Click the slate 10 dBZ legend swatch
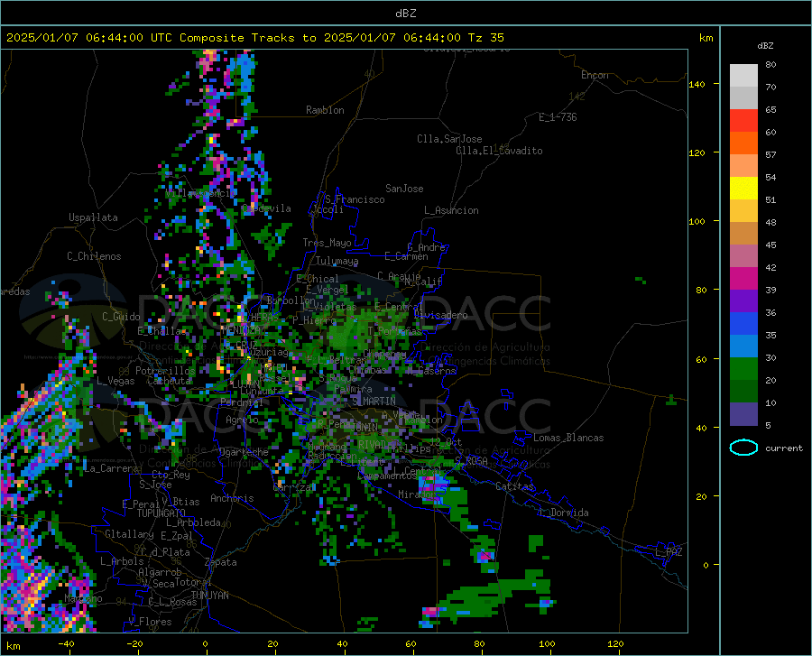 tap(743, 414)
